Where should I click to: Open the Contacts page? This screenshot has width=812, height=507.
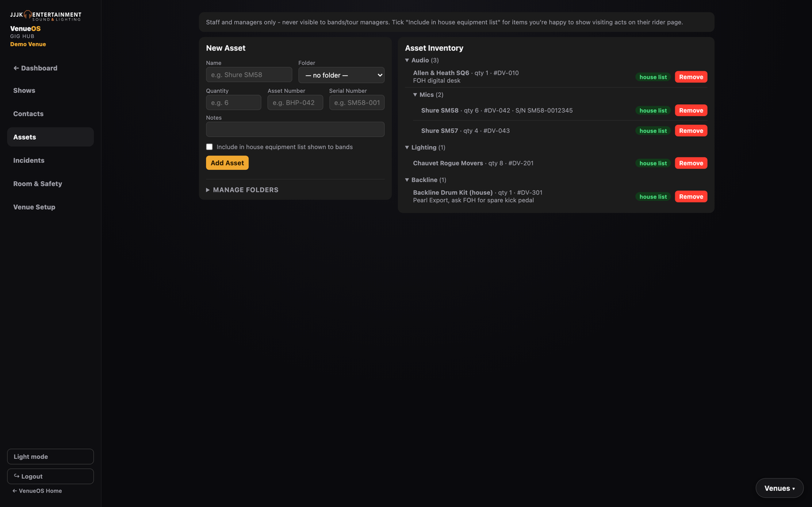click(51, 114)
